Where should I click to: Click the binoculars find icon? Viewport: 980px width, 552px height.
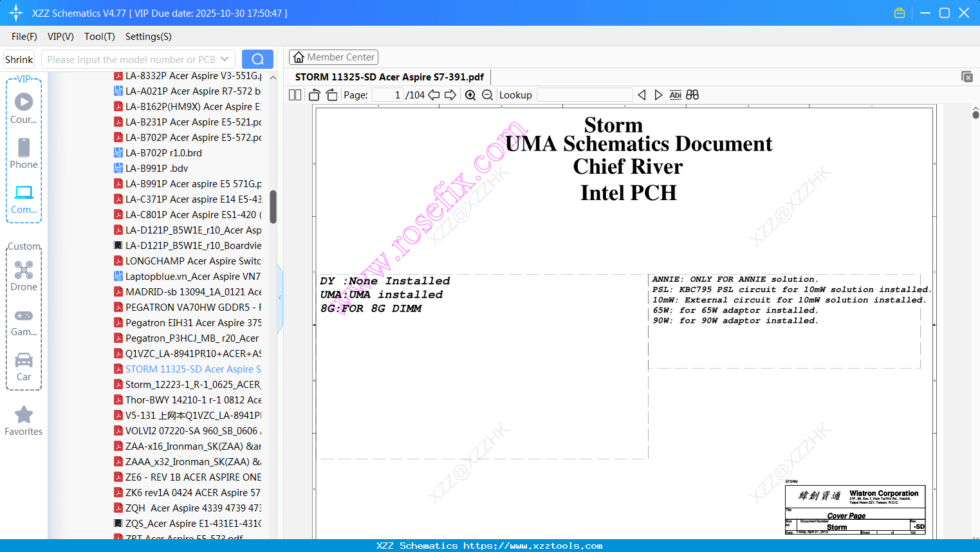click(x=692, y=95)
